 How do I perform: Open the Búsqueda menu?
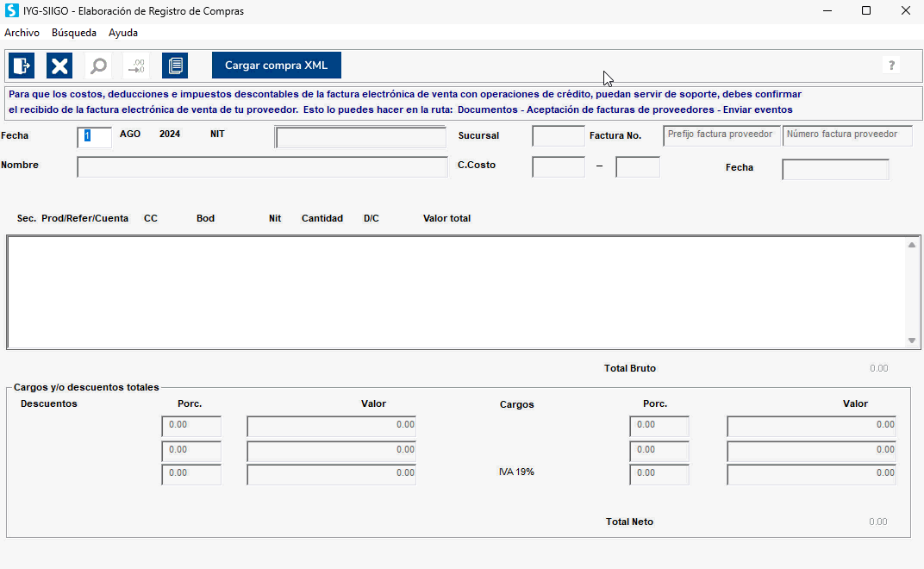(x=74, y=33)
